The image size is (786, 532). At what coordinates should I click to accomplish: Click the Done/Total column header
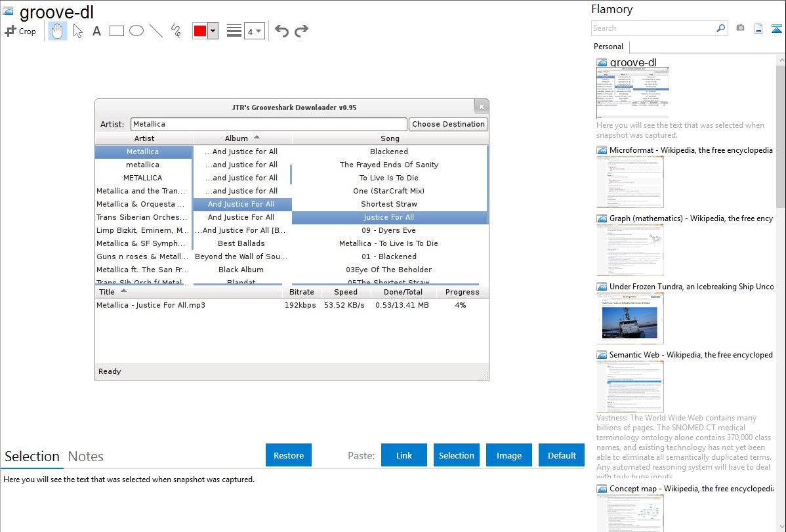pyautogui.click(x=403, y=292)
